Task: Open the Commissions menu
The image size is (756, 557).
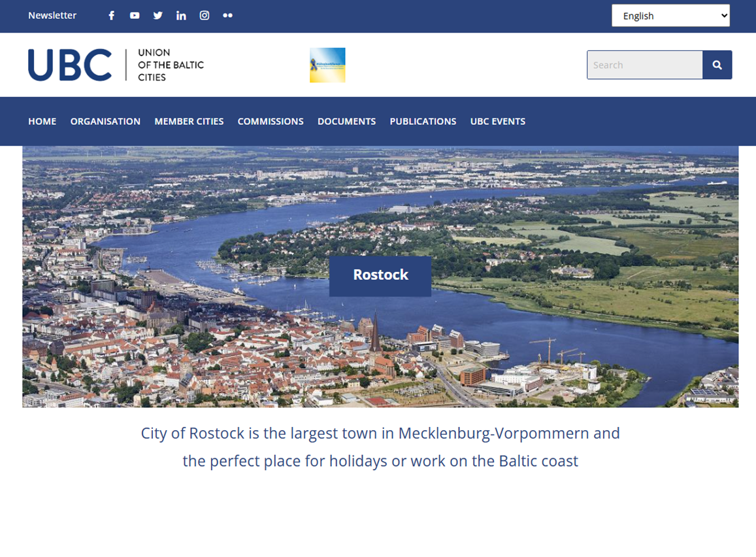Action: [x=271, y=122]
